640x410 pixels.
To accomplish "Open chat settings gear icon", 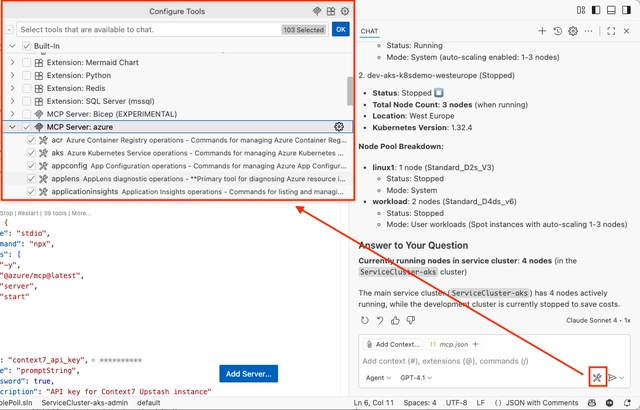I will pos(574,32).
